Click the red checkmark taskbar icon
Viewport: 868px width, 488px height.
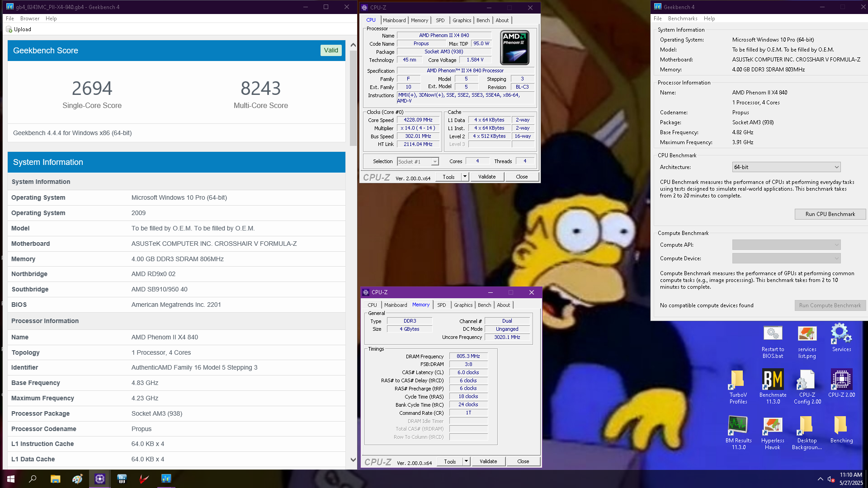(x=144, y=479)
